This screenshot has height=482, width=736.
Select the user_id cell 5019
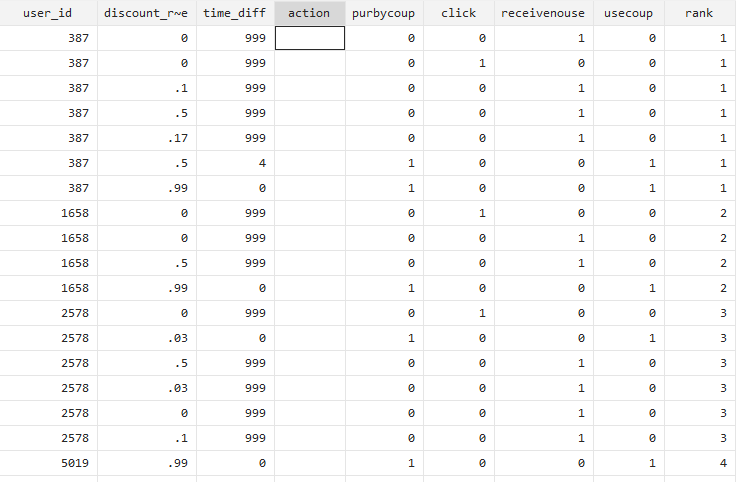(48, 463)
